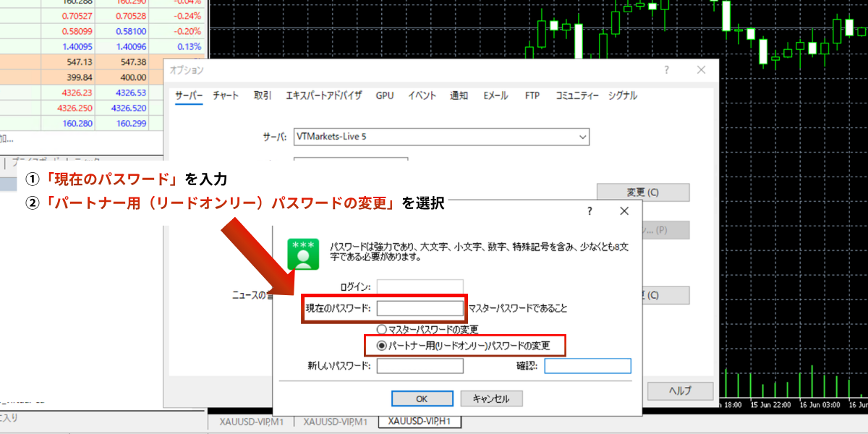The height and width of the screenshot is (434, 868).
Task: Click the help question mark of Options window
Action: click(666, 70)
